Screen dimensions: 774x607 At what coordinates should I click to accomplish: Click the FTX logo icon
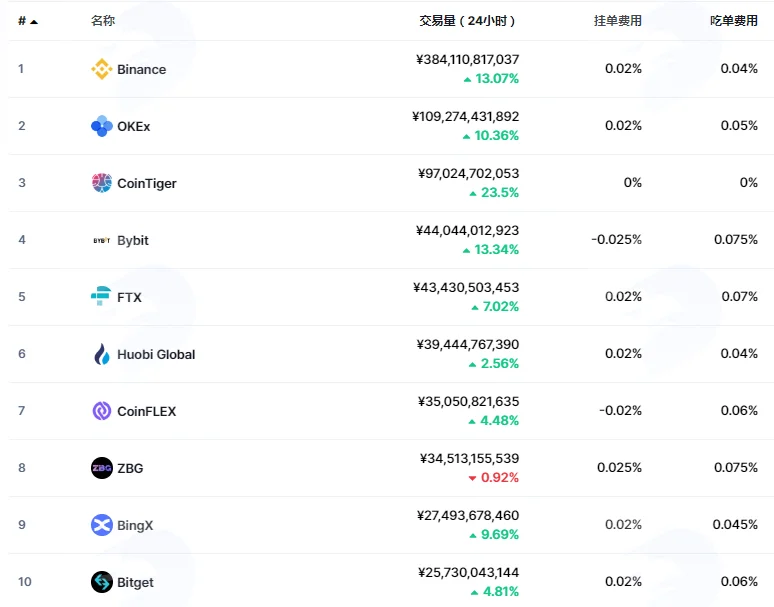(101, 296)
